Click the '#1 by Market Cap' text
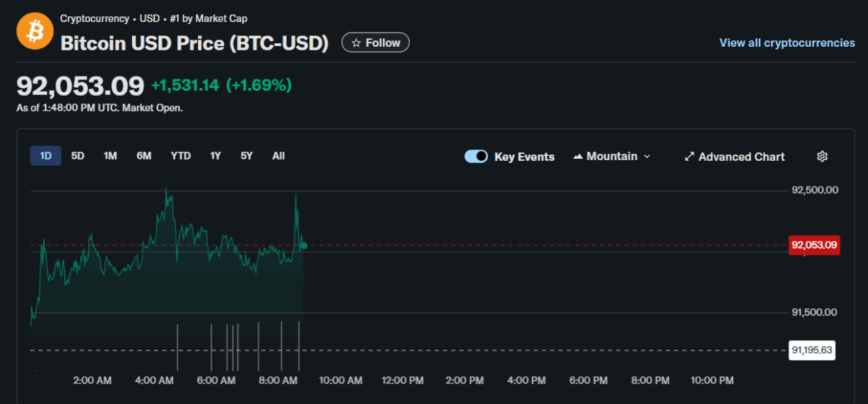868x404 pixels. tap(208, 18)
